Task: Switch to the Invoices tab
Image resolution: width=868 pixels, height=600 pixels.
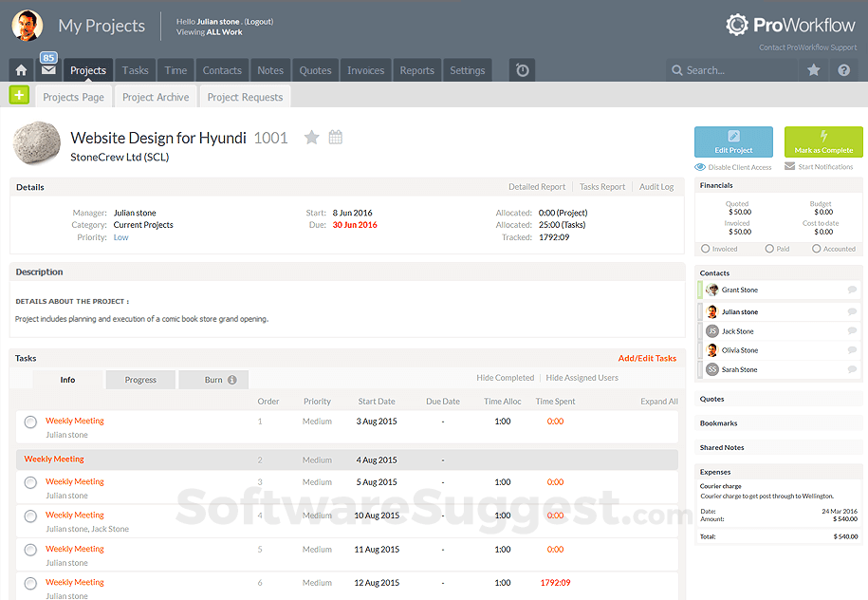Action: [x=365, y=69]
